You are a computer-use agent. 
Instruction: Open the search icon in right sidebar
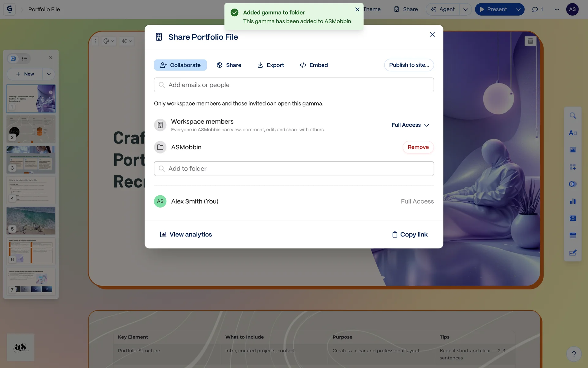(572, 116)
